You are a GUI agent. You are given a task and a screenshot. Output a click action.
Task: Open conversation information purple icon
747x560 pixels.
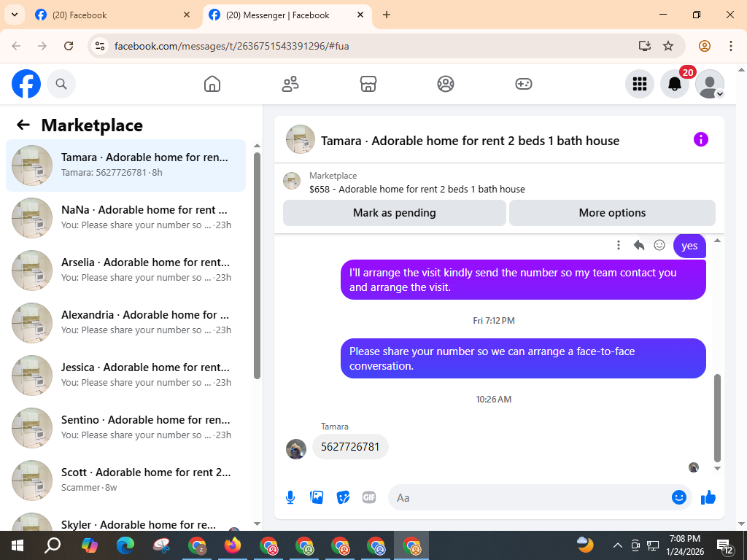701,139
